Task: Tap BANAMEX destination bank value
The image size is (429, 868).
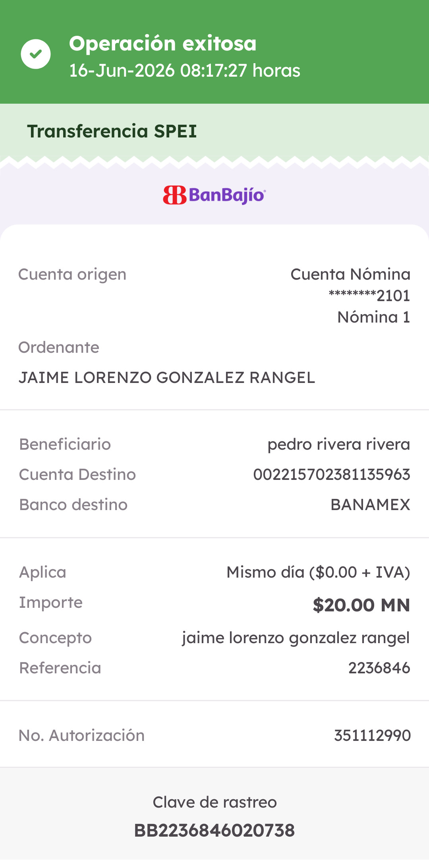Action: 371,505
